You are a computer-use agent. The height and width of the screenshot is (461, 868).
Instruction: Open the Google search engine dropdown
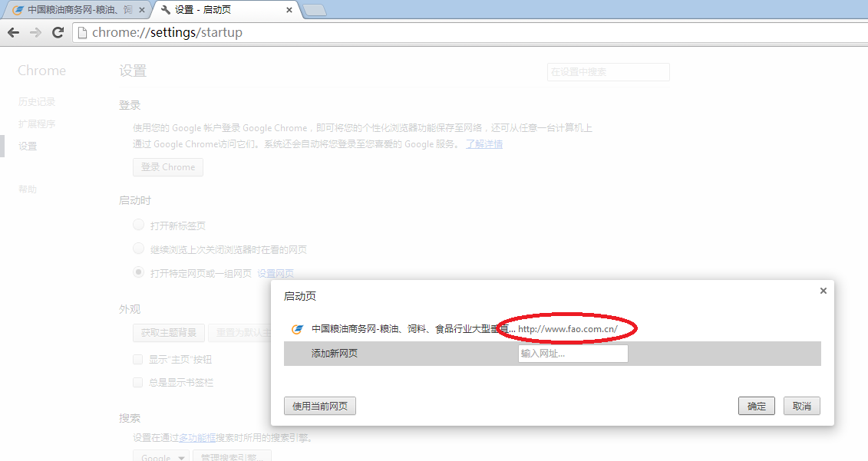coord(161,456)
